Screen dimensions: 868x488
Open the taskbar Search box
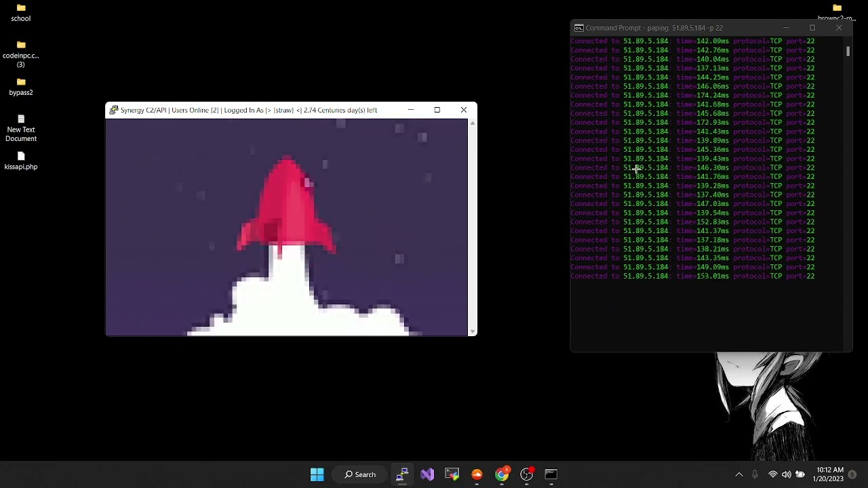click(359, 474)
